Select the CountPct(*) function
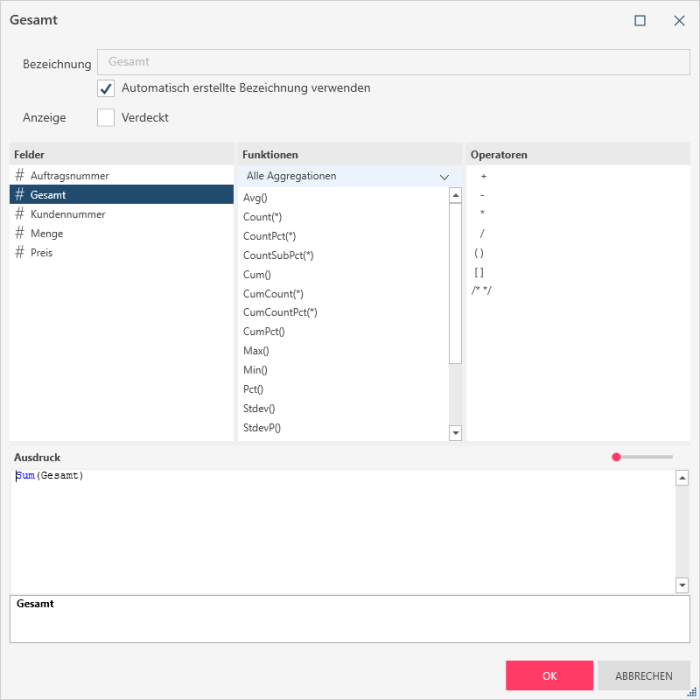 [269, 236]
